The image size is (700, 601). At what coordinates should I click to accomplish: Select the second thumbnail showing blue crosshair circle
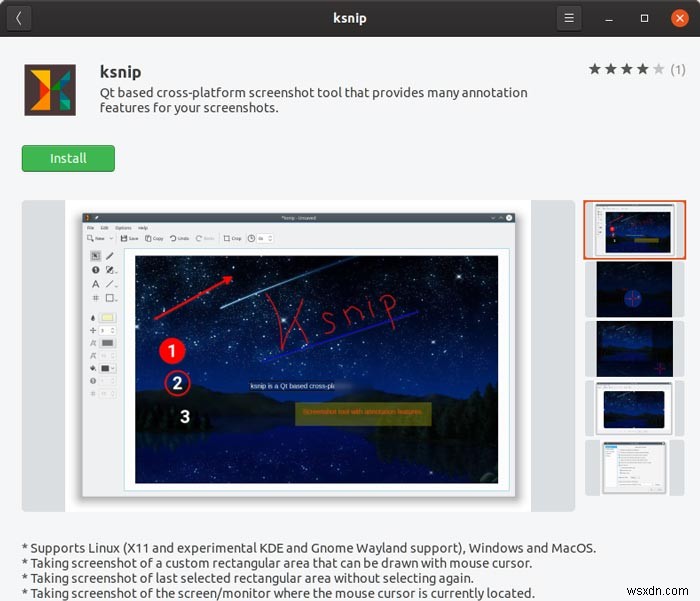[x=634, y=289]
